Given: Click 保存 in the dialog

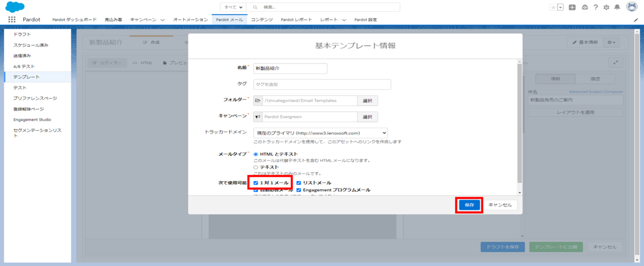Looking at the screenshot, I should coord(469,205).
